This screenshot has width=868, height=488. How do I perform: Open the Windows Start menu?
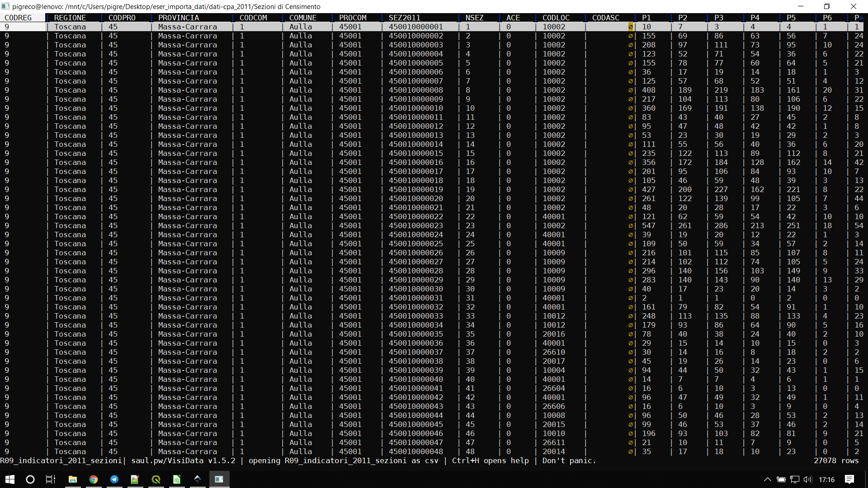(10, 479)
